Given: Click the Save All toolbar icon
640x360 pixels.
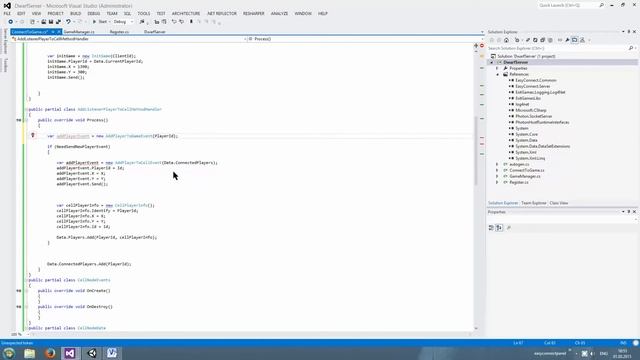Looking at the screenshot, I should click(x=58, y=22).
